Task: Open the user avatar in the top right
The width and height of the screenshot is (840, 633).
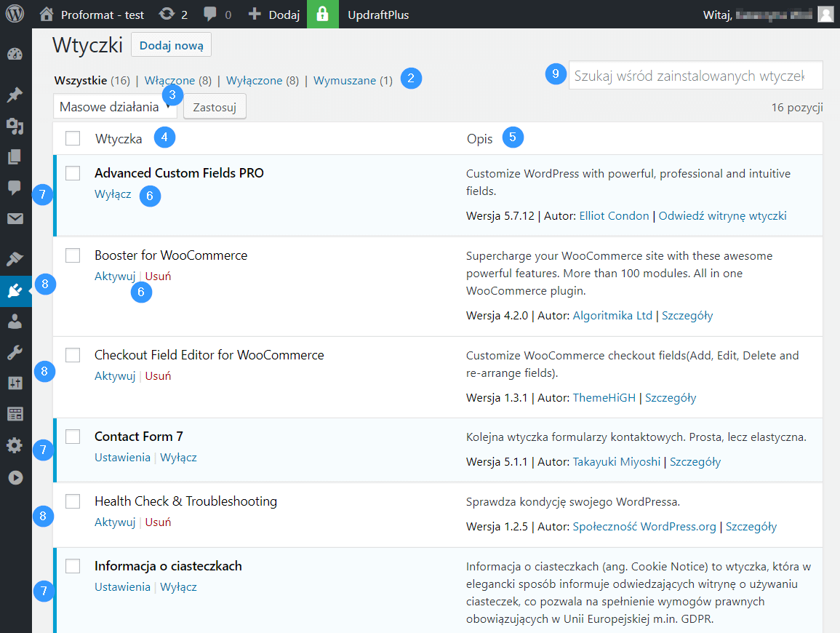Action: [825, 15]
